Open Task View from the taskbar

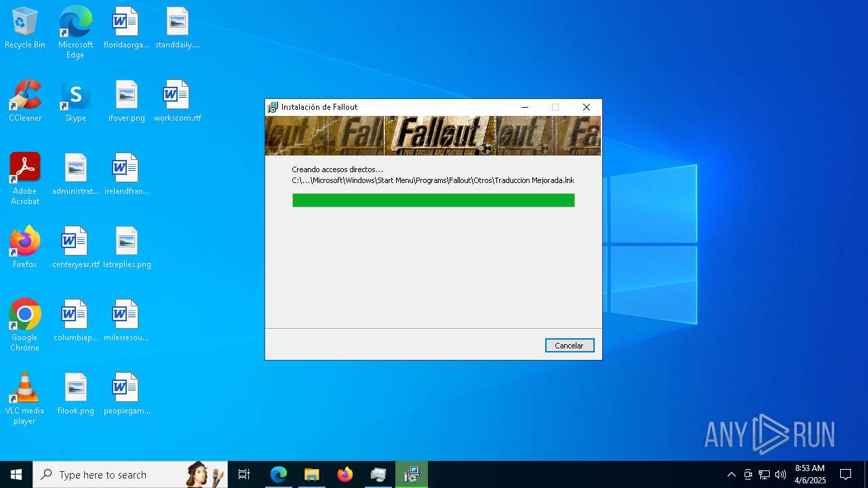click(x=244, y=474)
